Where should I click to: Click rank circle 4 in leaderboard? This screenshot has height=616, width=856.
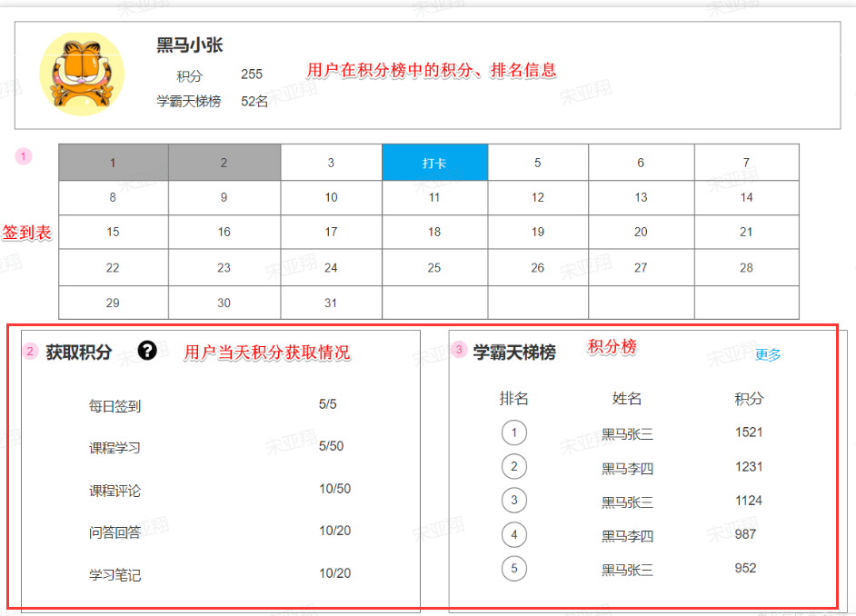pyautogui.click(x=513, y=535)
